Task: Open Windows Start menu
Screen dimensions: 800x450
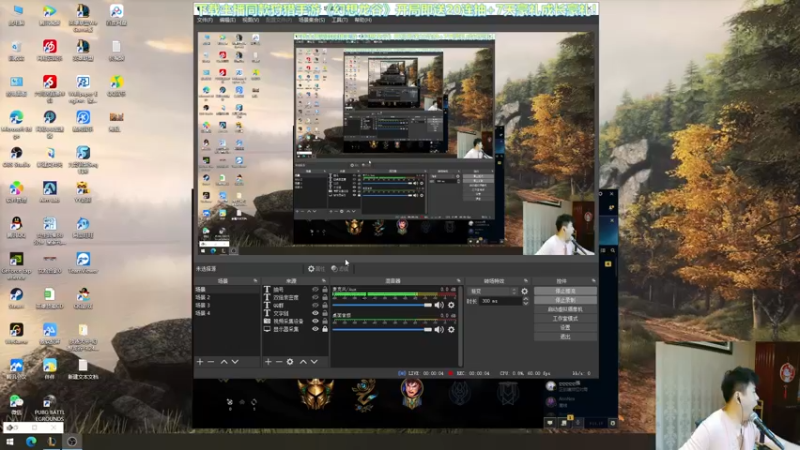Action: pyautogui.click(x=10, y=442)
